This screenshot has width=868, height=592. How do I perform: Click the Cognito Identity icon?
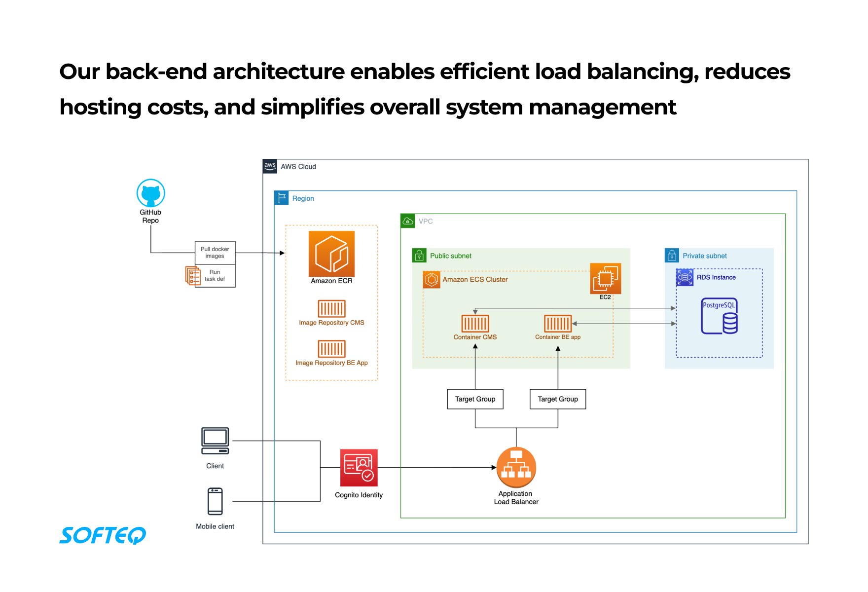[x=359, y=468]
